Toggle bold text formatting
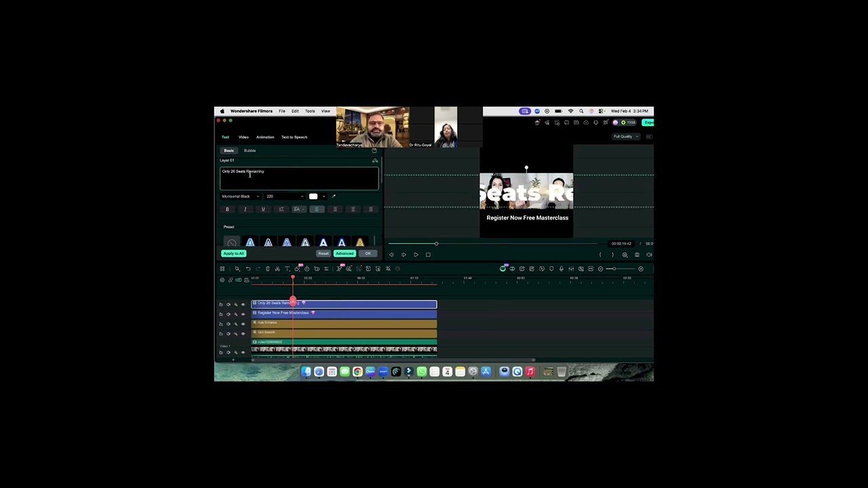Viewport: 868px width, 488px height. tap(227, 209)
